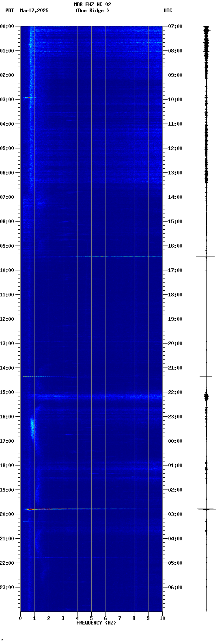Click the 07:00 UTC time label

[175, 26]
